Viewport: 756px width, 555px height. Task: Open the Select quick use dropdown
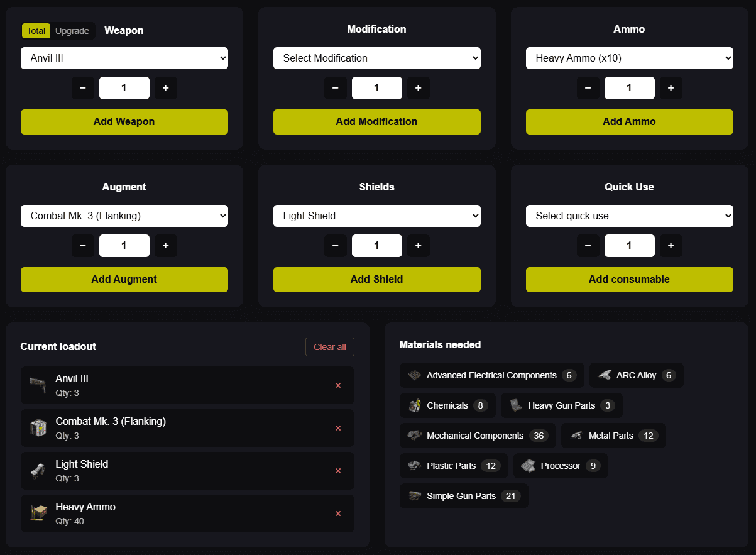point(629,216)
